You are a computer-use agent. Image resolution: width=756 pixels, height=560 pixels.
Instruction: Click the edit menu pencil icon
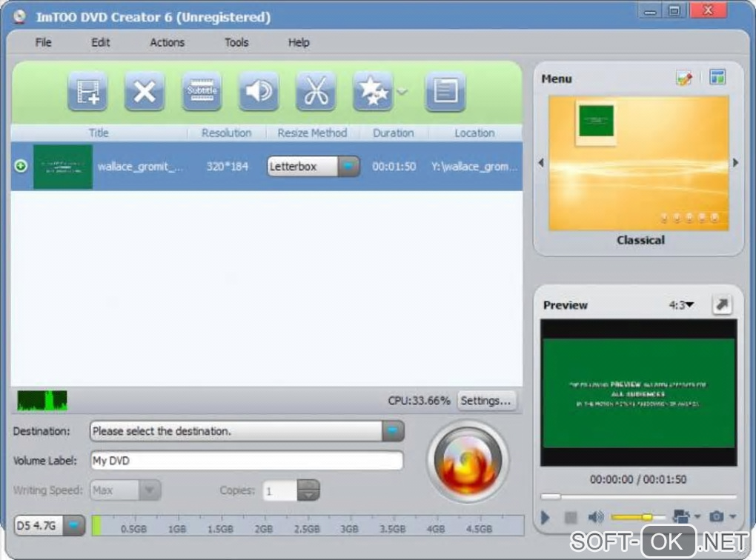click(684, 78)
